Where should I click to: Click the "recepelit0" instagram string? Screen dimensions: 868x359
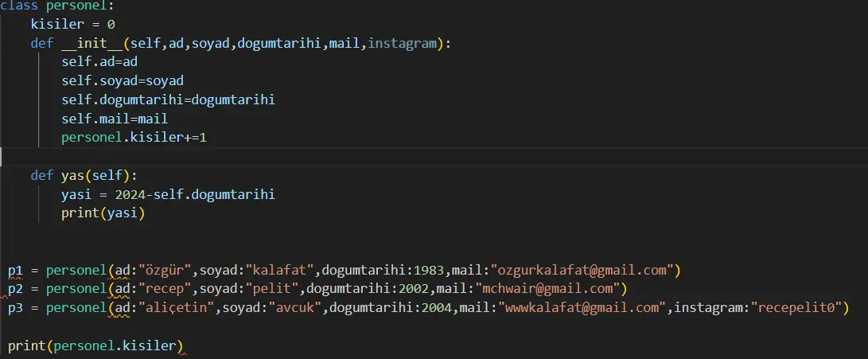796,307
